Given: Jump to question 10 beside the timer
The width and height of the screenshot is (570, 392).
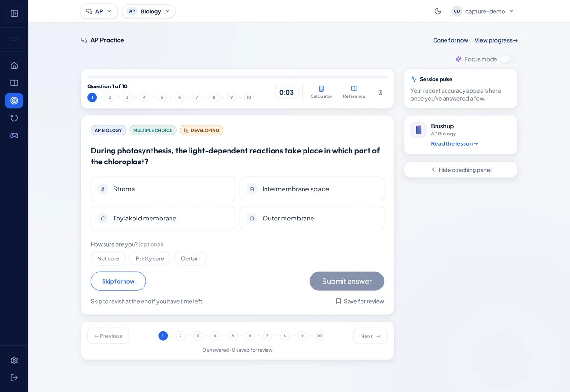Looking at the screenshot, I should pos(249,97).
